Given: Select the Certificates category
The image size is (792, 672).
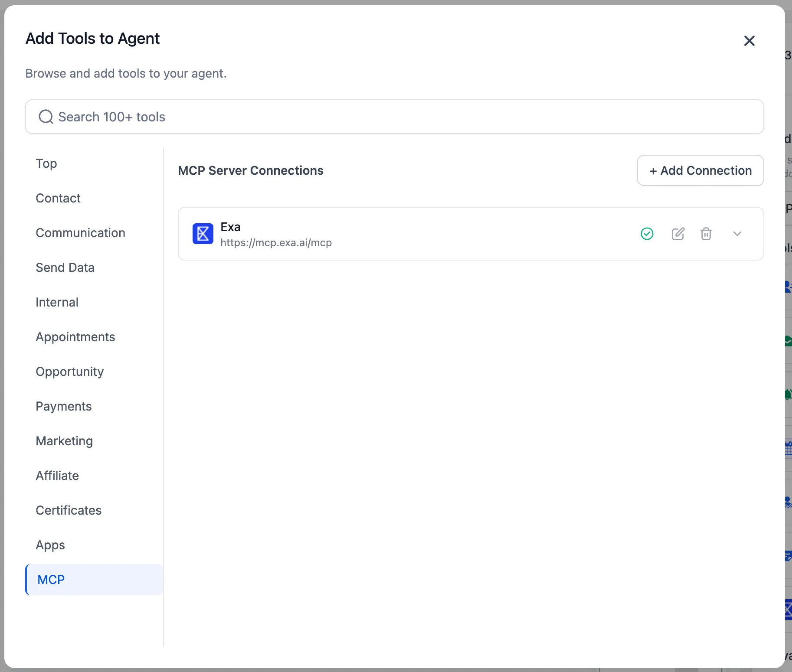Looking at the screenshot, I should (69, 510).
